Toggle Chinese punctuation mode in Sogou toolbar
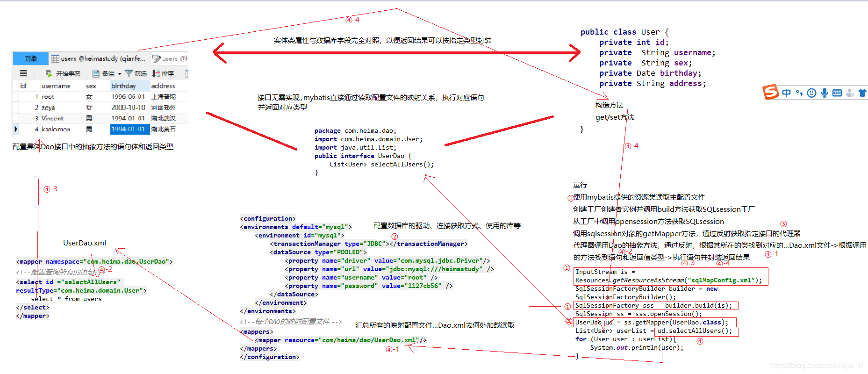Viewport: 868px width, 374px height. coord(799,93)
